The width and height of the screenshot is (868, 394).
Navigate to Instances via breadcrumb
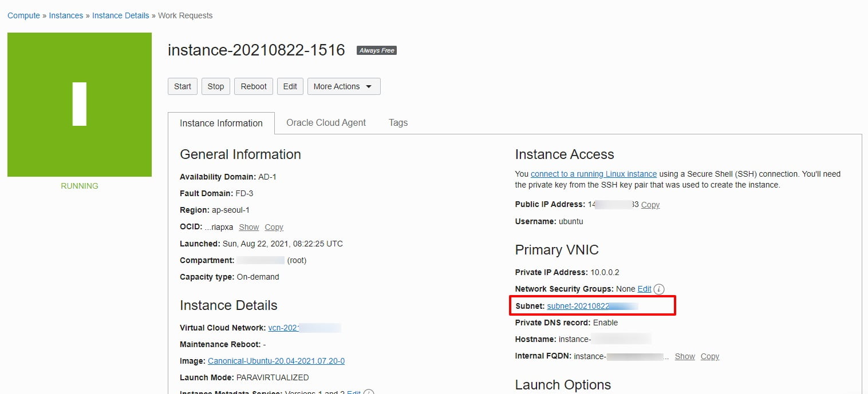click(x=66, y=15)
